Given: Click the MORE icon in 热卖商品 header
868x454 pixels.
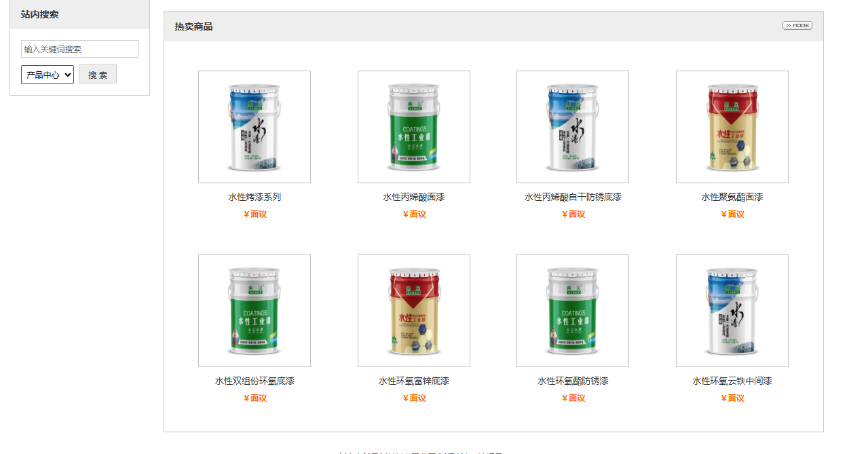Looking at the screenshot, I should (797, 26).
